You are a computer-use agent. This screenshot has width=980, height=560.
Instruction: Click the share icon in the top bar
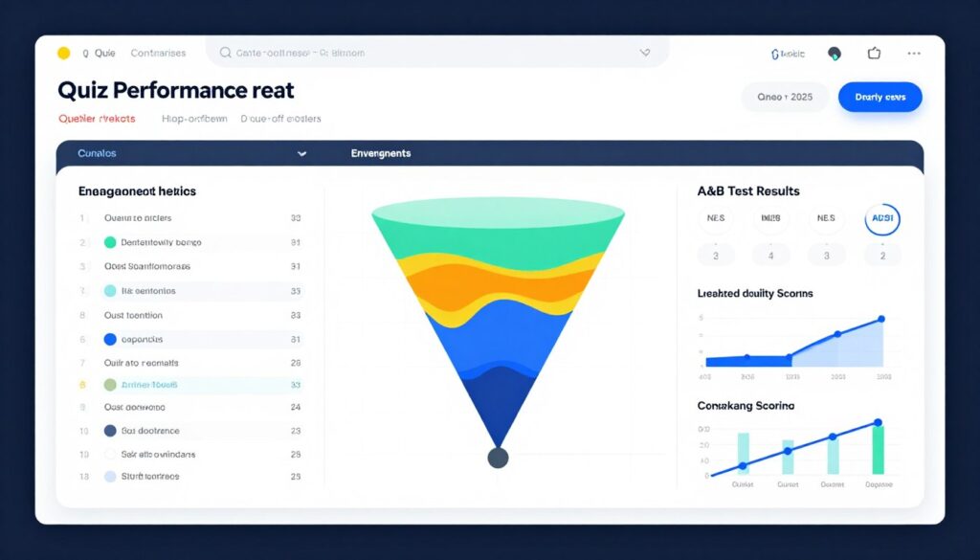coord(873,53)
